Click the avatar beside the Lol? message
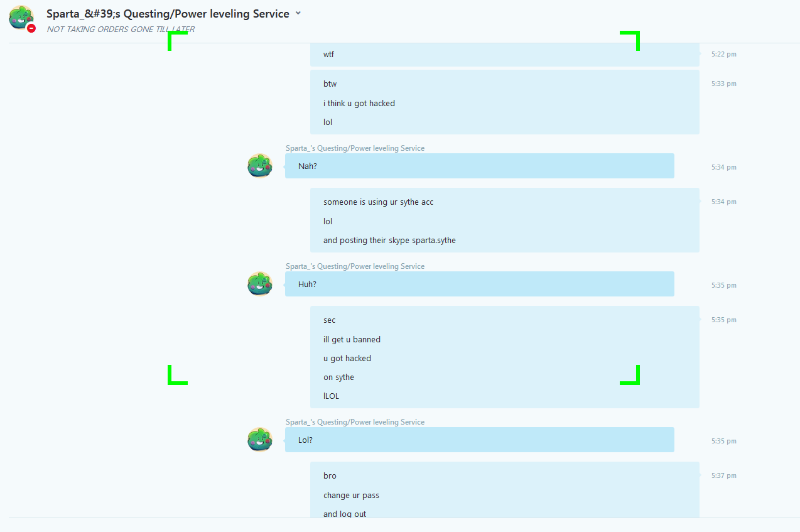 tap(260, 440)
